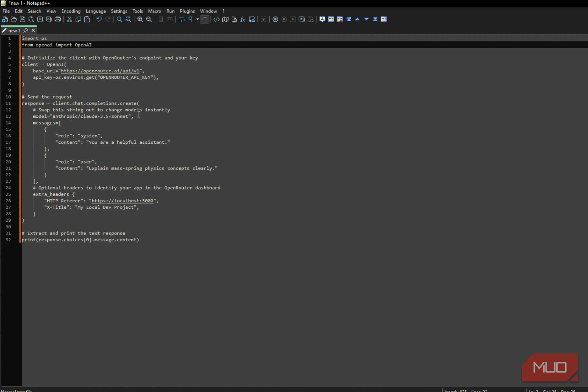588x392 pixels.
Task: Click the Close document toolbar icon
Action: click(x=40, y=19)
